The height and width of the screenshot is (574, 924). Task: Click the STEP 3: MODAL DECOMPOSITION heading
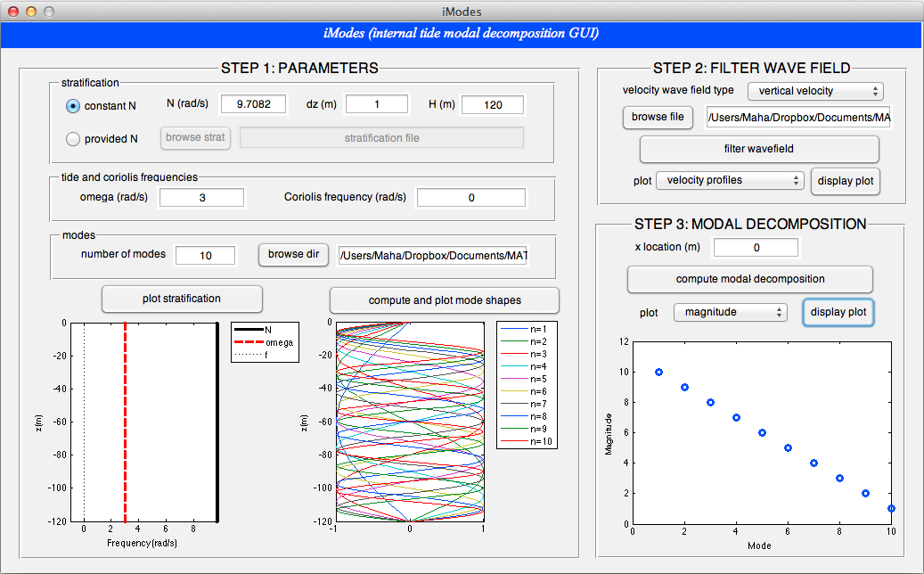point(750,225)
